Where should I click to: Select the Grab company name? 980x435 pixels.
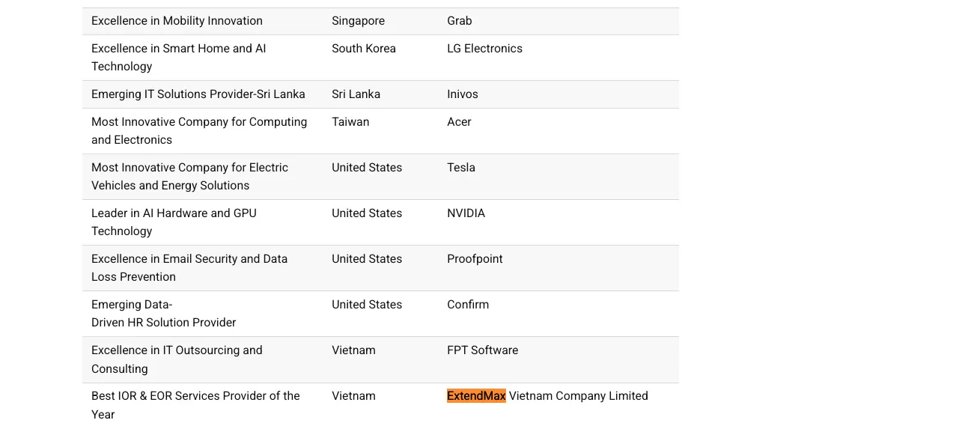pyautogui.click(x=460, y=21)
